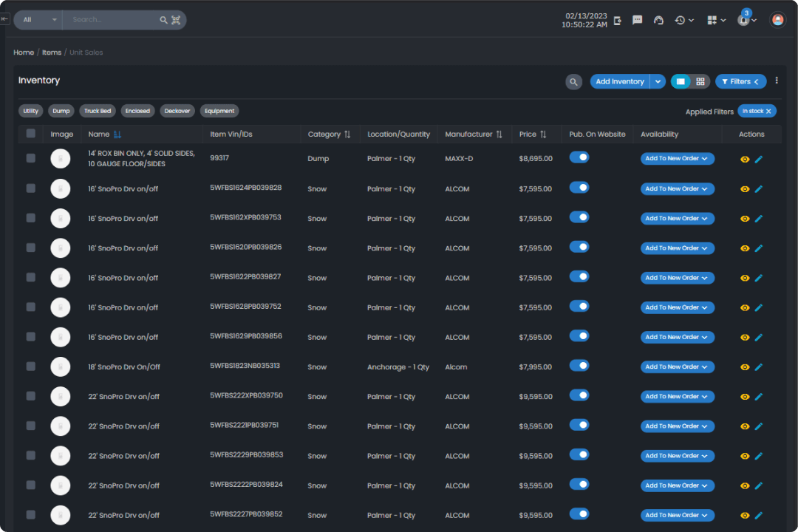
Task: Open the Filters panel button
Action: pos(740,81)
